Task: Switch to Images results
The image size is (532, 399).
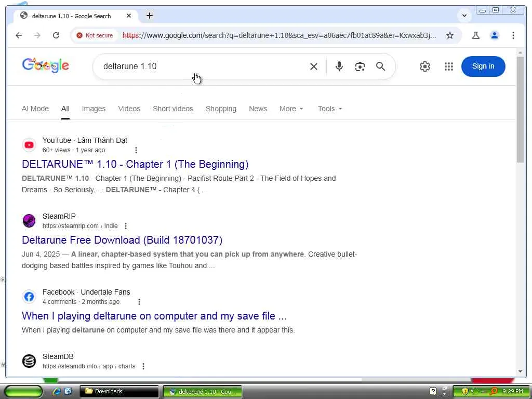Action: click(x=94, y=109)
